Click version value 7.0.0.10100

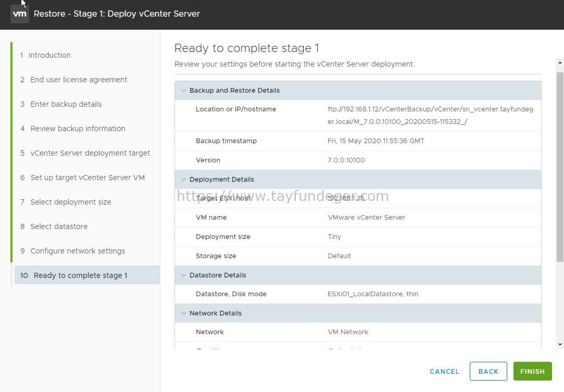(346, 160)
